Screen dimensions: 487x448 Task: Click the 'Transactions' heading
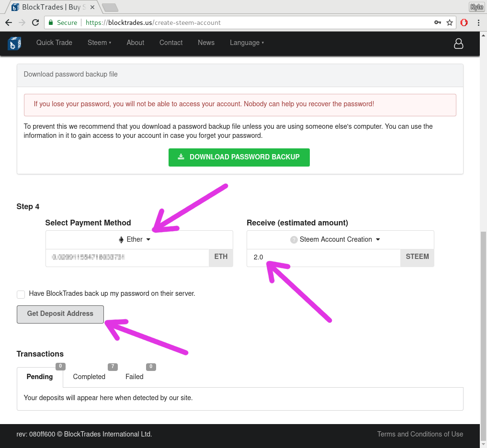tap(40, 354)
